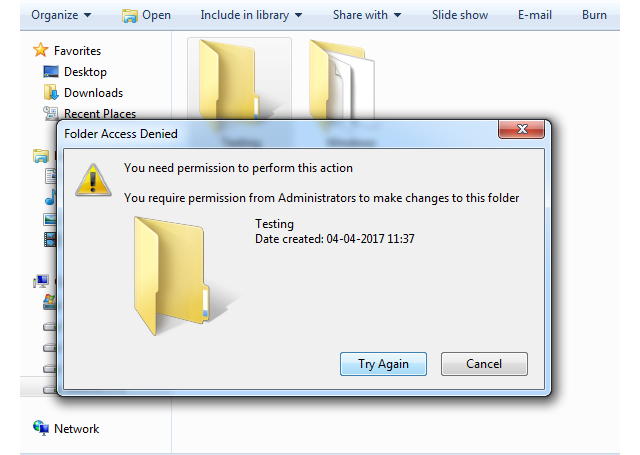Click the Favorites star icon

point(41,50)
